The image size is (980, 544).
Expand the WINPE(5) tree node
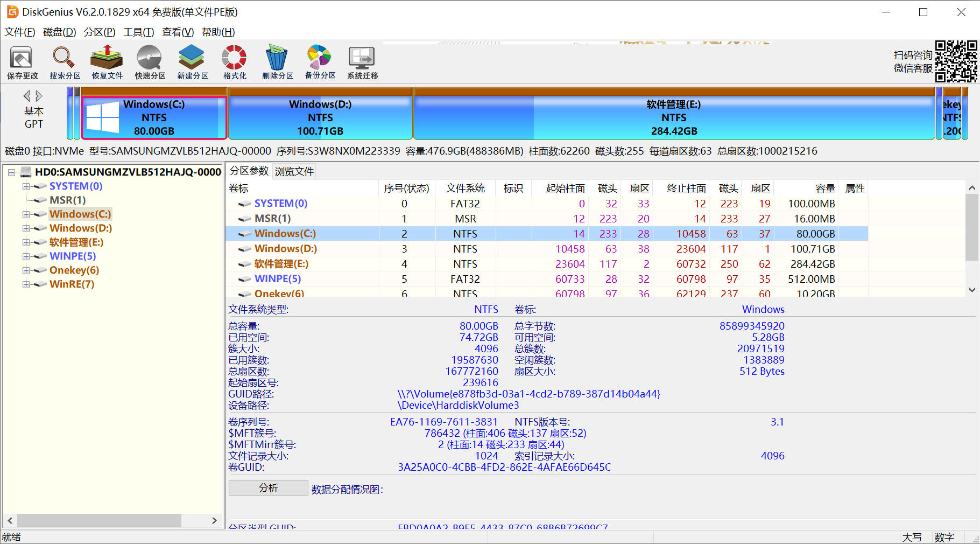(26, 256)
